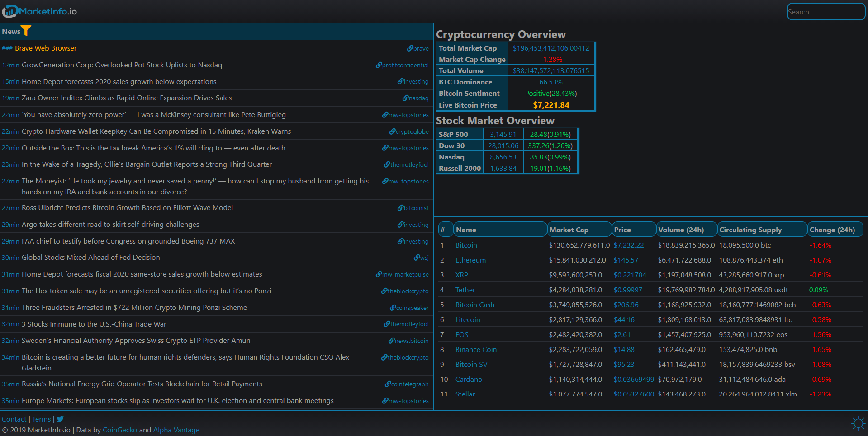Click the bitcoinist source link icon

400,208
